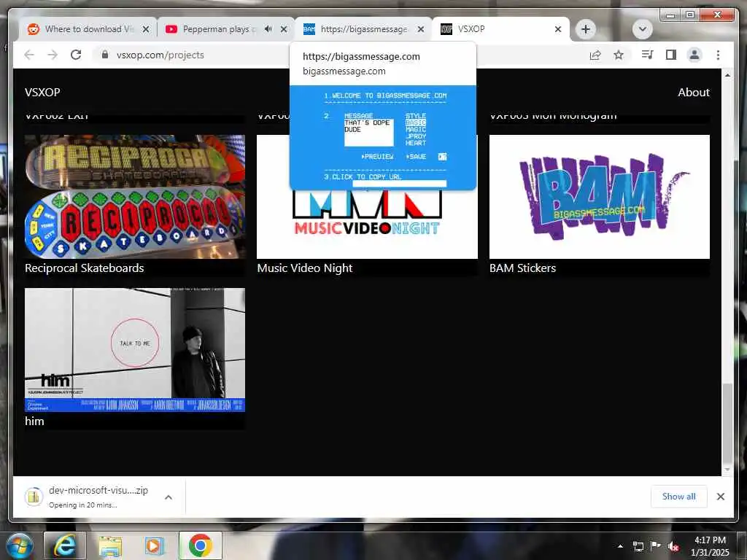Screen dimensions: 747x560
Task: Go to the VSXOP home link
Action: pyautogui.click(x=42, y=93)
